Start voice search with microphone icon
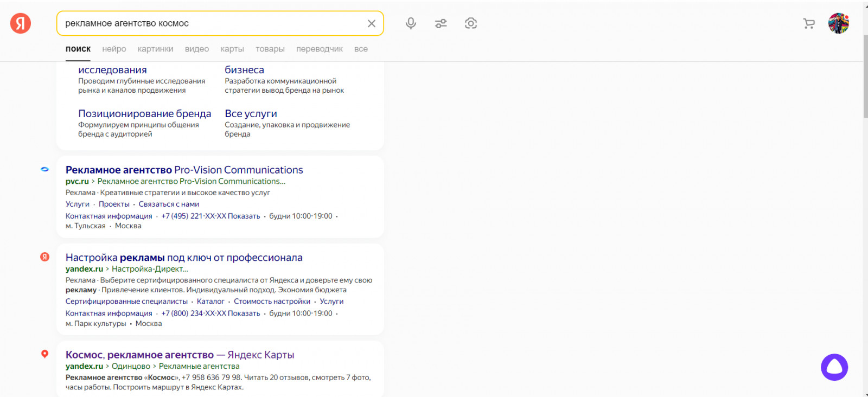Image resolution: width=868 pixels, height=397 pixels. (411, 23)
